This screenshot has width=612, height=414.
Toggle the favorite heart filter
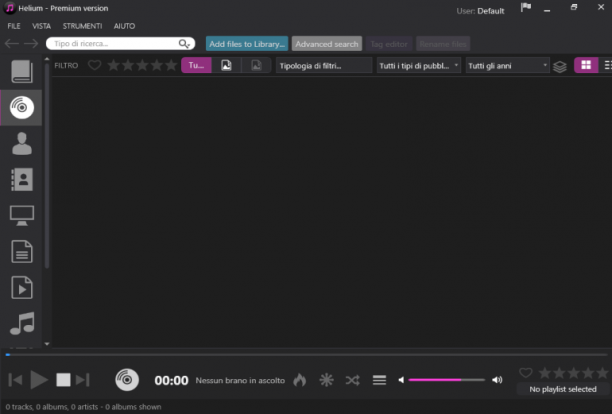[94, 65]
